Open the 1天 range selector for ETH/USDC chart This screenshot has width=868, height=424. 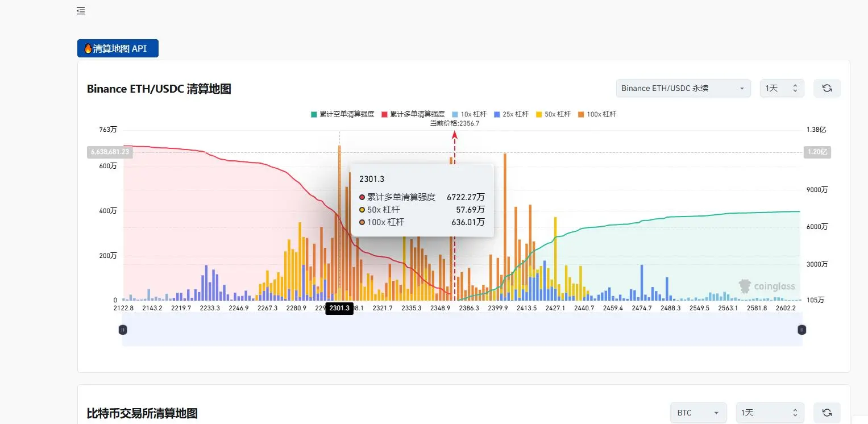(x=782, y=88)
